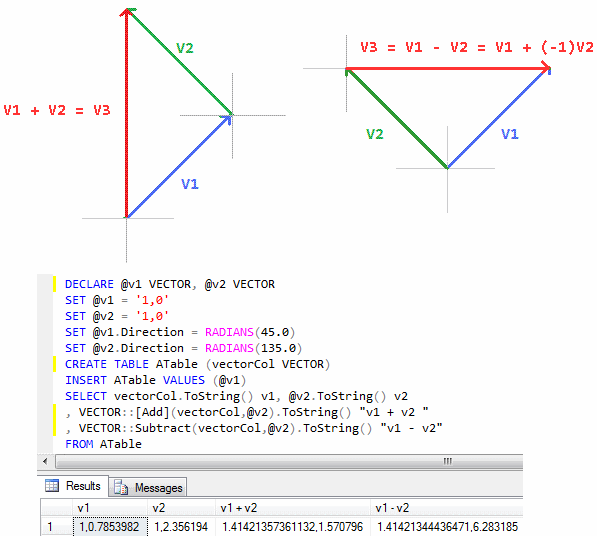
Task: Click the top-left select-all grid corner
Action: point(56,508)
